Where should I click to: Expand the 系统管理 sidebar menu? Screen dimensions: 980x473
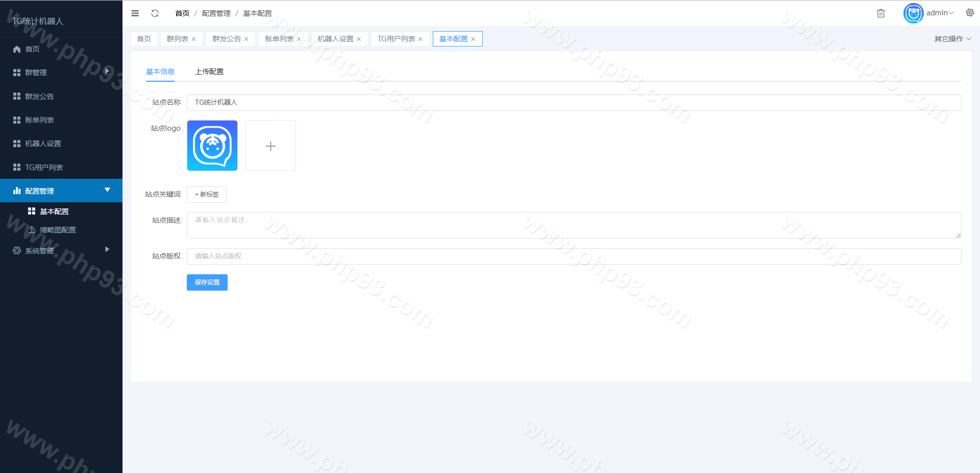point(61,250)
